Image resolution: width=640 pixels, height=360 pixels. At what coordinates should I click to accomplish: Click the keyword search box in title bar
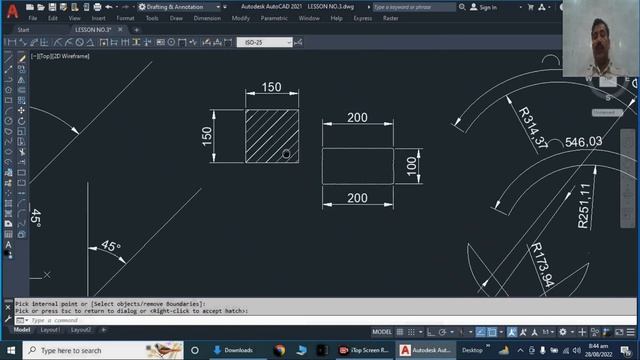point(414,7)
